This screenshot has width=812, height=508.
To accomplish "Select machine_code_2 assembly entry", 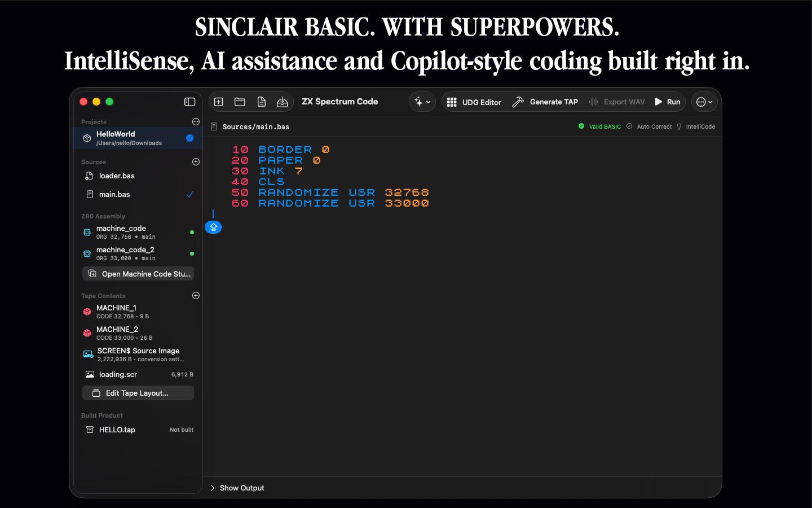I will tap(138, 253).
